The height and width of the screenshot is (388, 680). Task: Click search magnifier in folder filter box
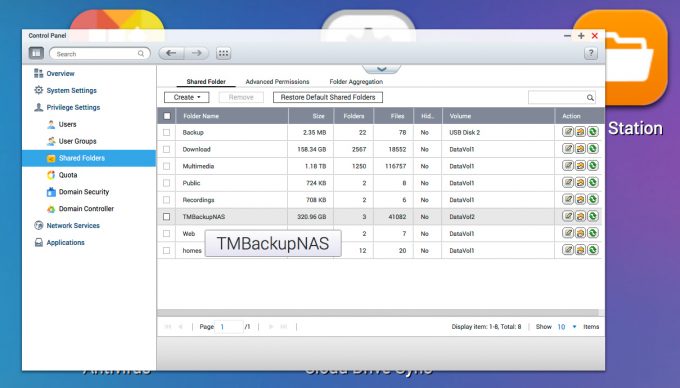(x=590, y=98)
